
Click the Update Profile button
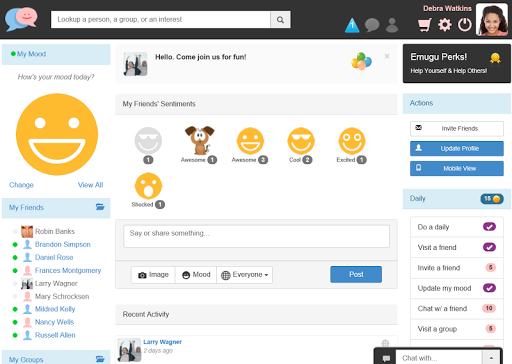pos(457,148)
